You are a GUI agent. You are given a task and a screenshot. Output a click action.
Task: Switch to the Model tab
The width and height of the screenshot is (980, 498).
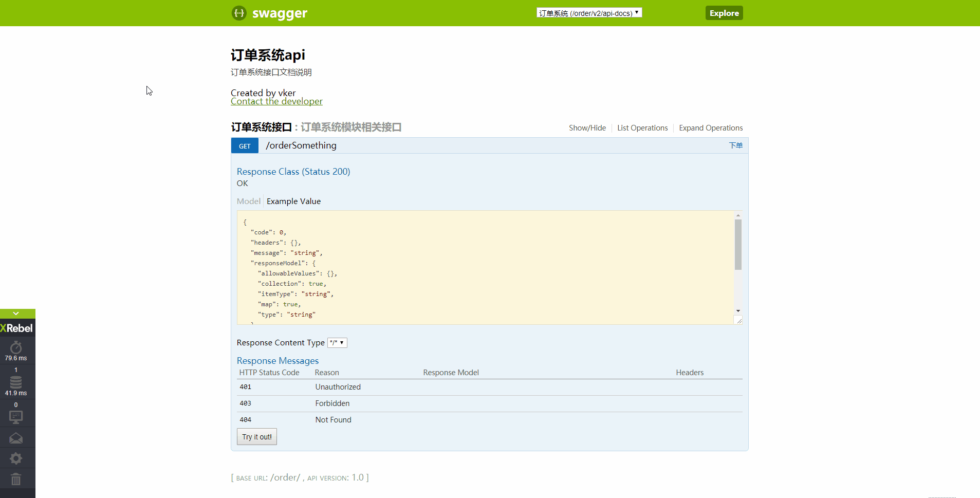click(x=249, y=201)
